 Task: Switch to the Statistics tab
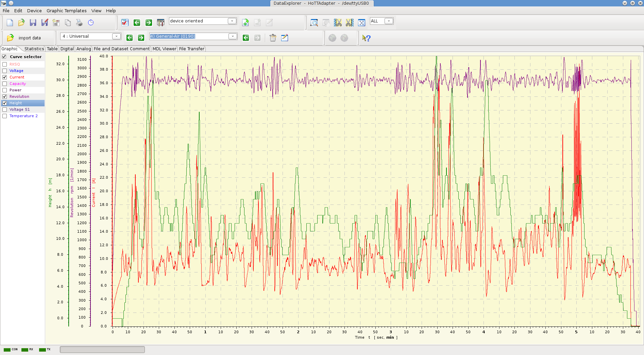point(34,49)
